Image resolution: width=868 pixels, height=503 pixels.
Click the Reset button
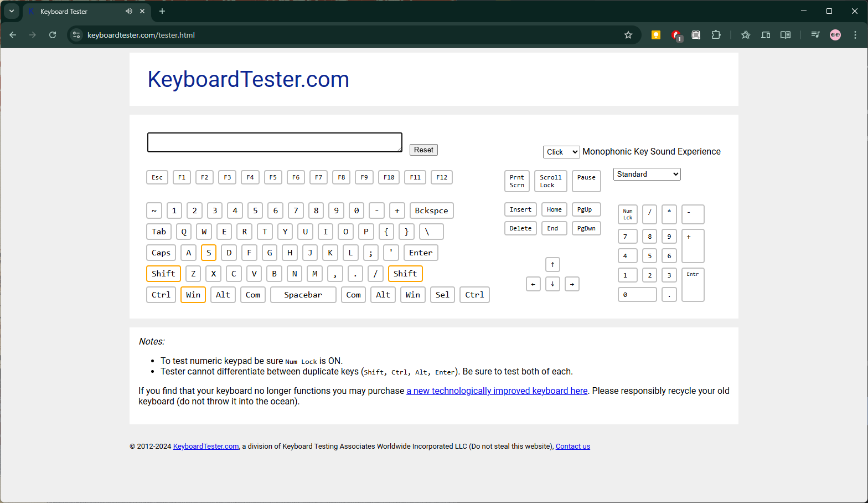pos(423,150)
